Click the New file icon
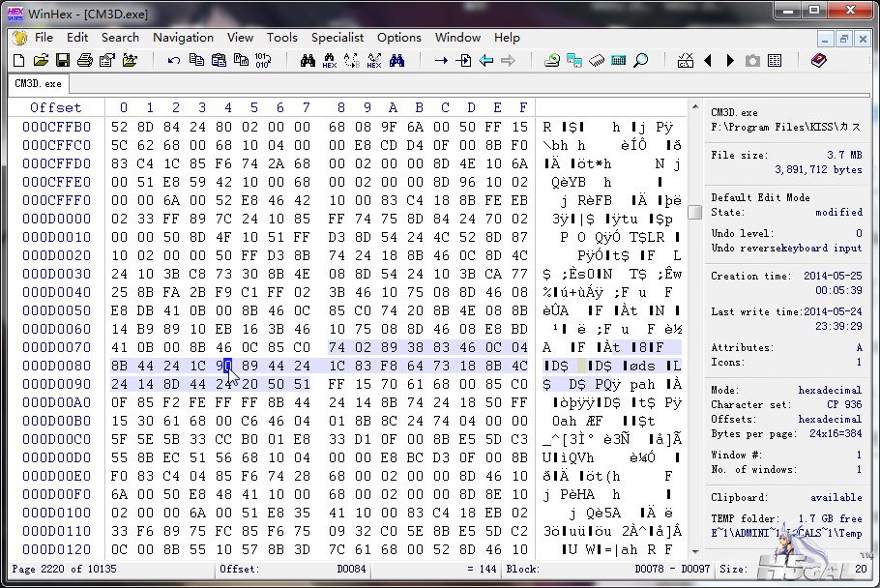Screen dimensions: 880x588 point(18,61)
